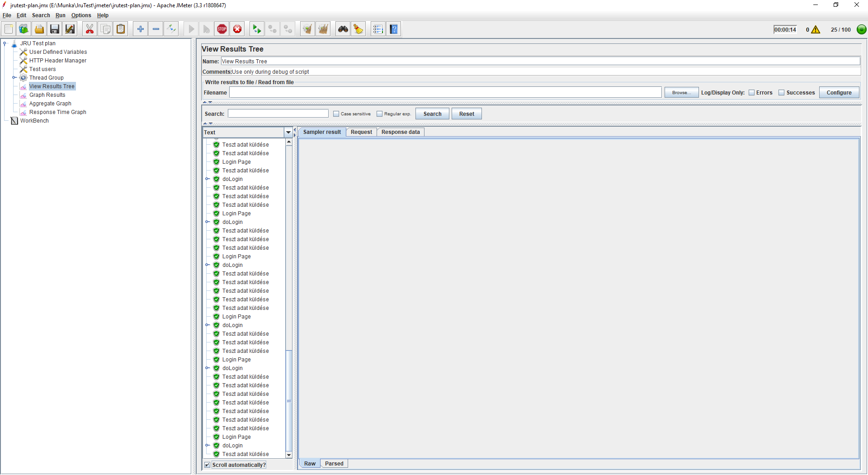Open the Help menu
Viewport: 868px width, 475px height.
click(103, 15)
